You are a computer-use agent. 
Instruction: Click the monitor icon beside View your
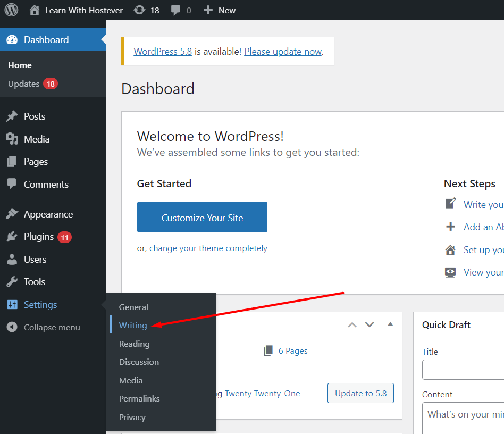(450, 272)
